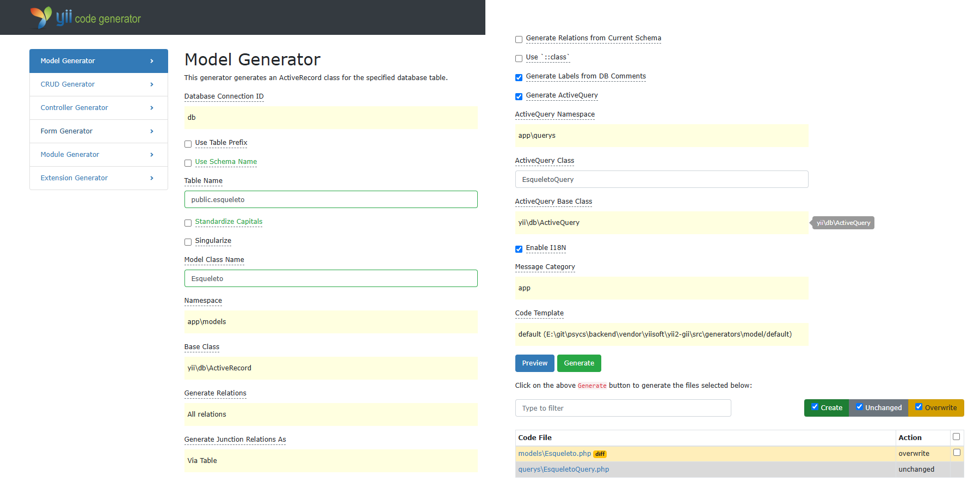Switch to Extension Generator in sidebar
Viewport: 980px width, 494px height.
click(x=75, y=178)
